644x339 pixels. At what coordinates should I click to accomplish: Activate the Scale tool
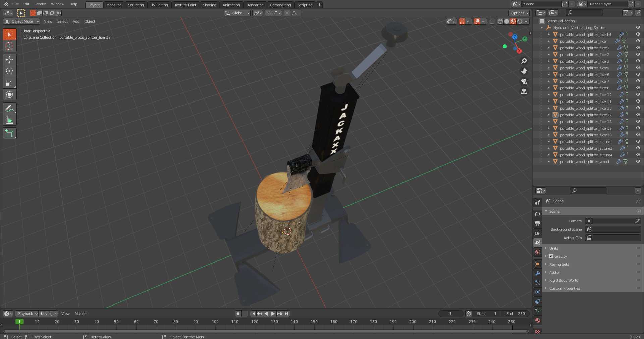(9, 83)
